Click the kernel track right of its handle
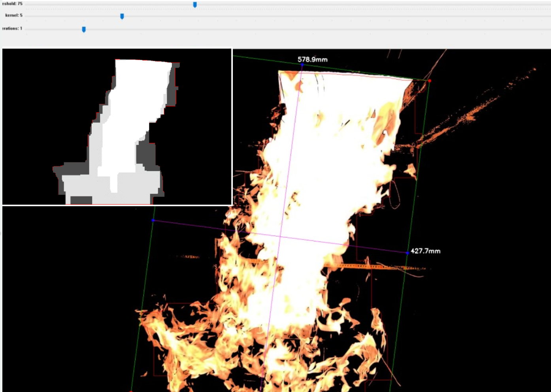551x392 pixels. [x=277, y=16]
